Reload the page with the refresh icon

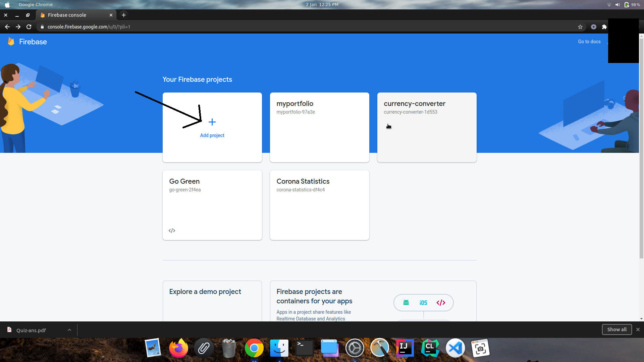click(29, 27)
